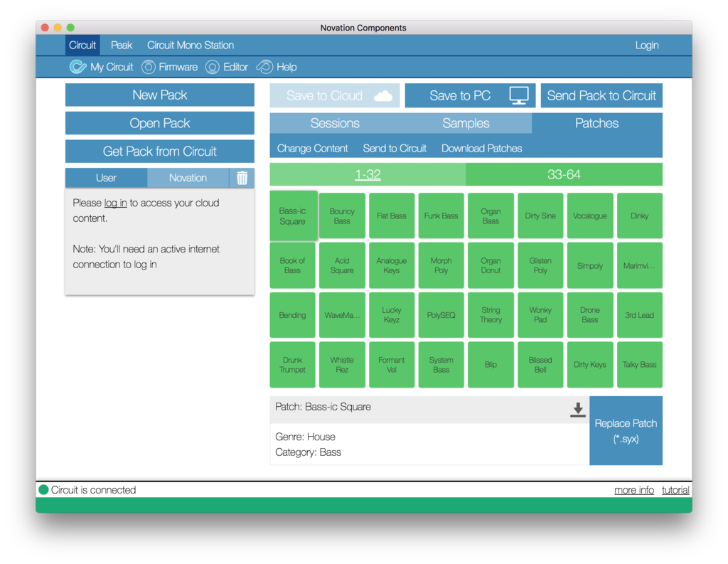Select the Organ Bass patch pad

coord(491,216)
